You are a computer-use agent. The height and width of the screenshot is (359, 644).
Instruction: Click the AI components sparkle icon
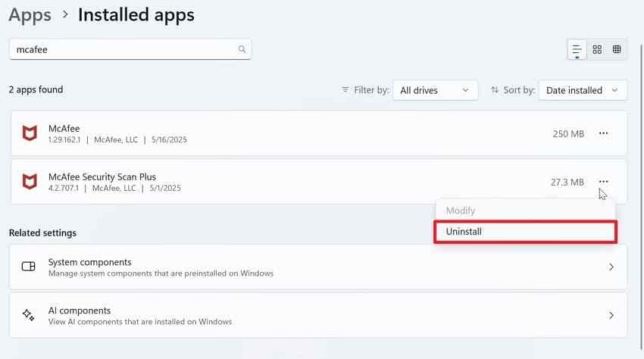tap(28, 315)
